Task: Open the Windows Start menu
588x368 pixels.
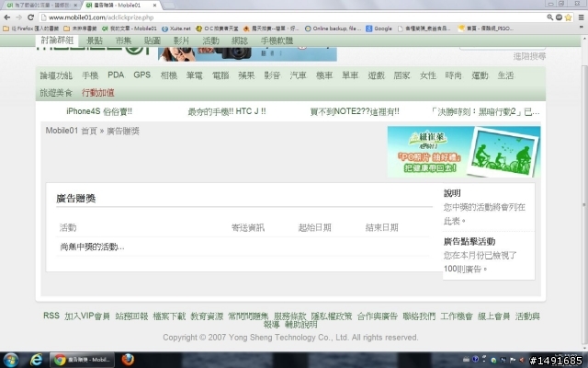Action: pyautogui.click(x=10, y=360)
